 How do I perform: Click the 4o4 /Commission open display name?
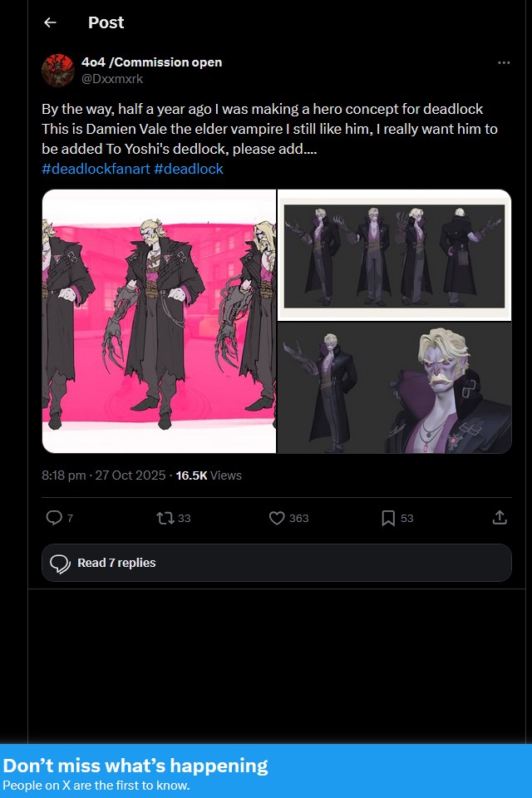click(x=152, y=62)
